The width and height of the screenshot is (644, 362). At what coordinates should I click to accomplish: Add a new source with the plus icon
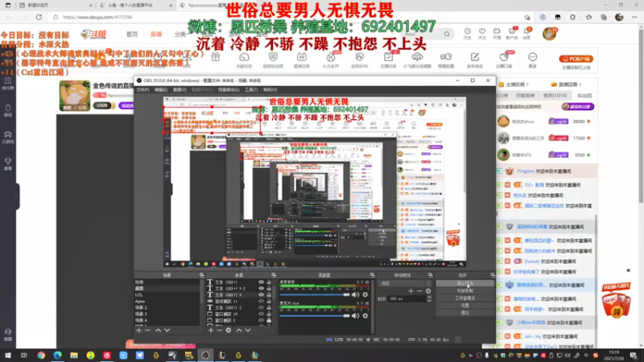[x=211, y=330]
